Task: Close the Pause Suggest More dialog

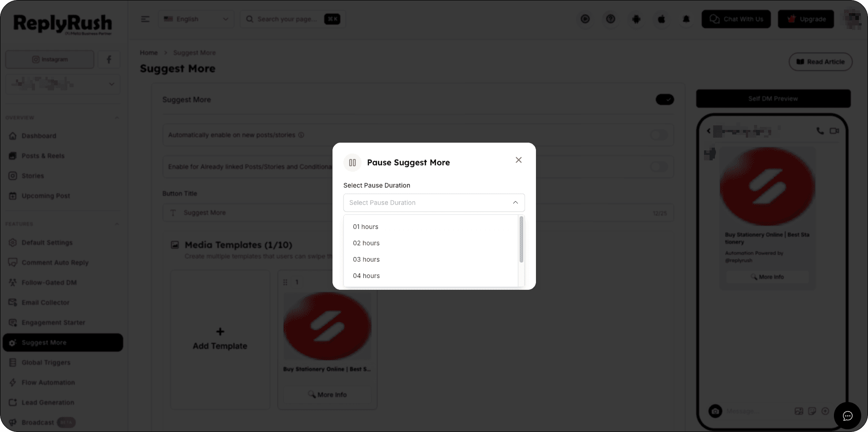Action: 518,160
